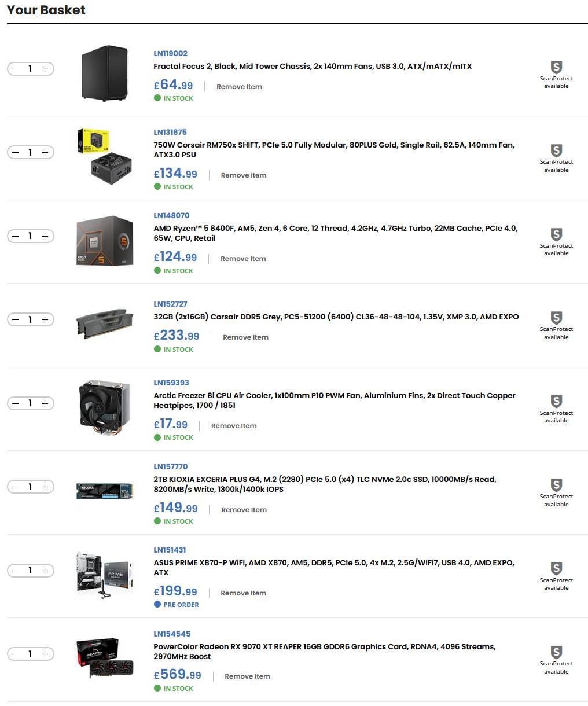Increase quantity of AMD Ryzen 5 8400F
This screenshot has width=588, height=706.
[45, 236]
